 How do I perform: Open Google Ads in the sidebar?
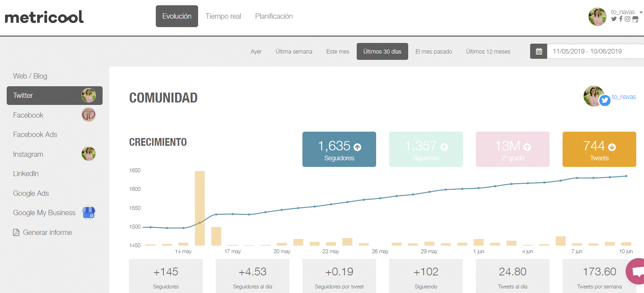tap(31, 193)
